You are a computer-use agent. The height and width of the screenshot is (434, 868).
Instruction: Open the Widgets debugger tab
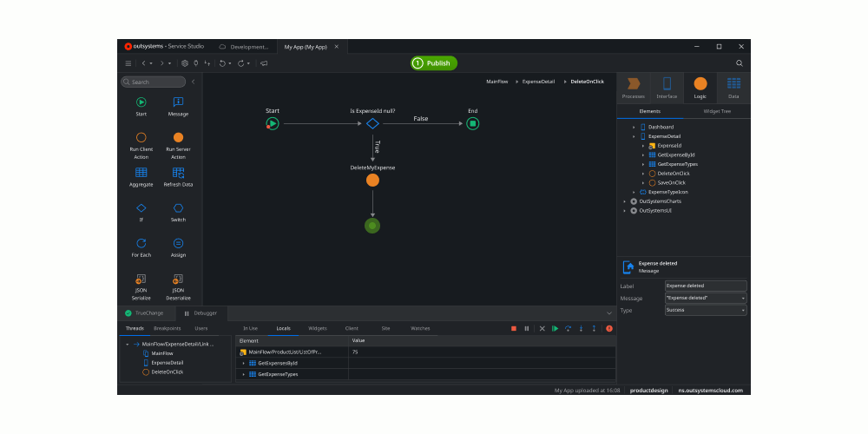[317, 328]
